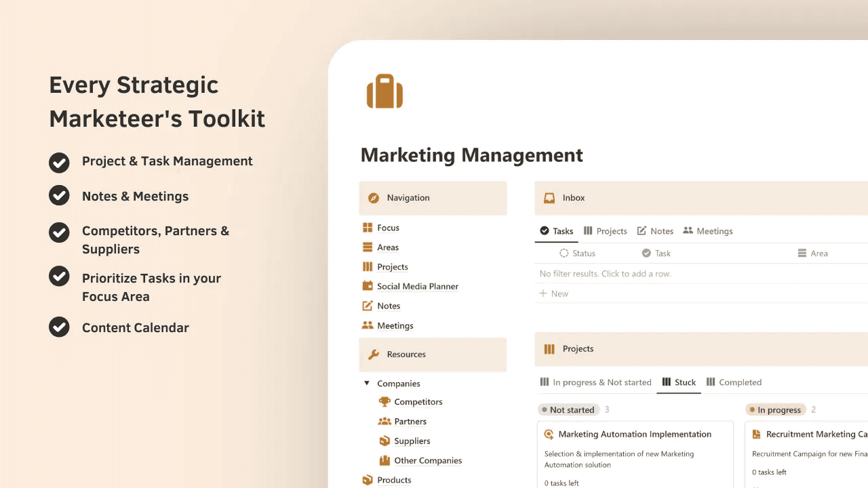Click the compass icon beside Navigation

click(x=373, y=198)
